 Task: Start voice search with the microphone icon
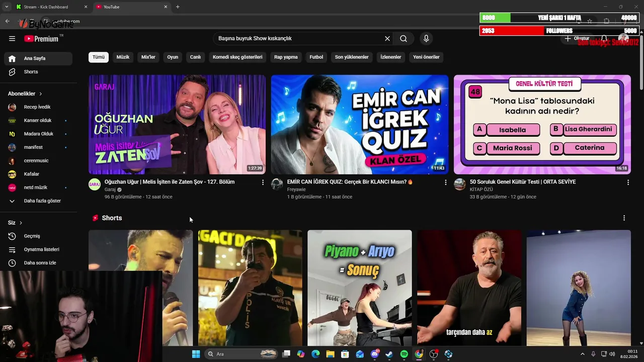coord(426,39)
